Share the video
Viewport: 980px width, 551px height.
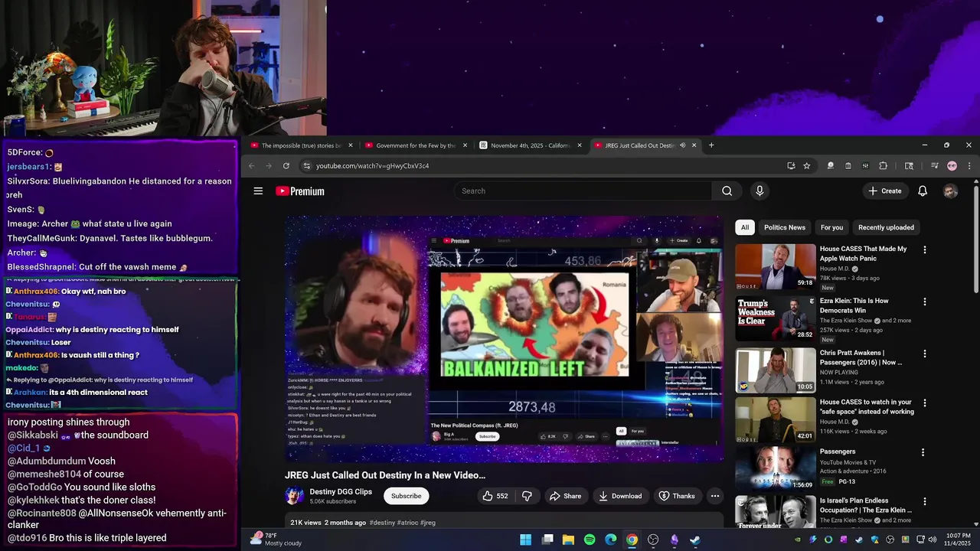pos(565,496)
